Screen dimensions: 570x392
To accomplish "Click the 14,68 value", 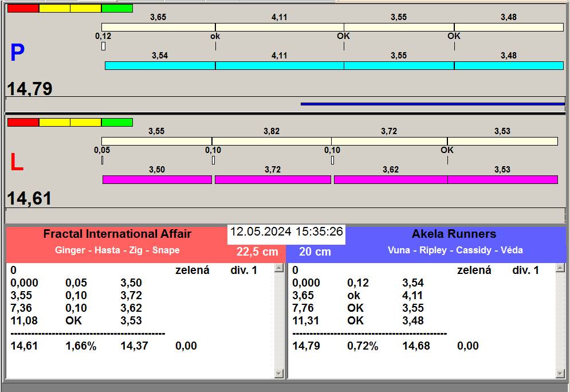I will click(416, 346).
